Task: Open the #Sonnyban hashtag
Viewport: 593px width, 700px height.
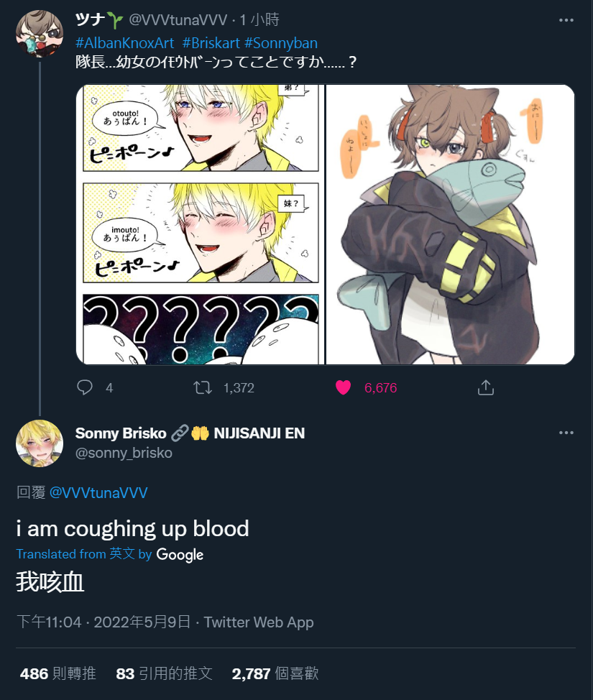Action: click(x=281, y=43)
